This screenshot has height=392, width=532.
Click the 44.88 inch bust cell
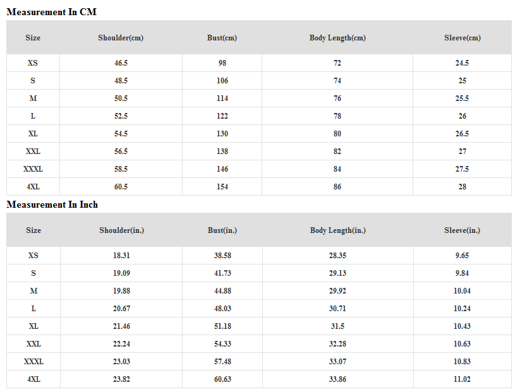[x=222, y=291]
